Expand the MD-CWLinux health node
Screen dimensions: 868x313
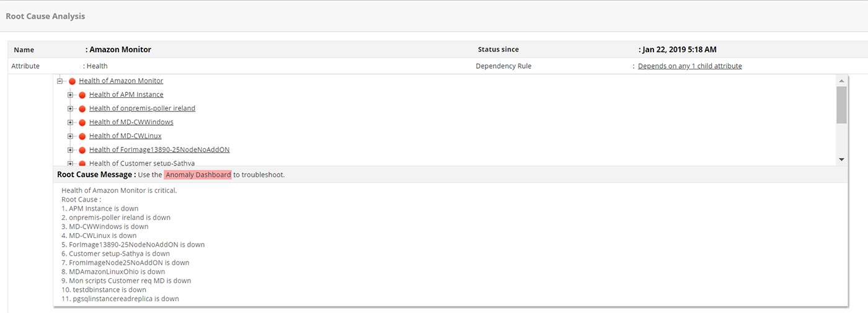[71, 136]
